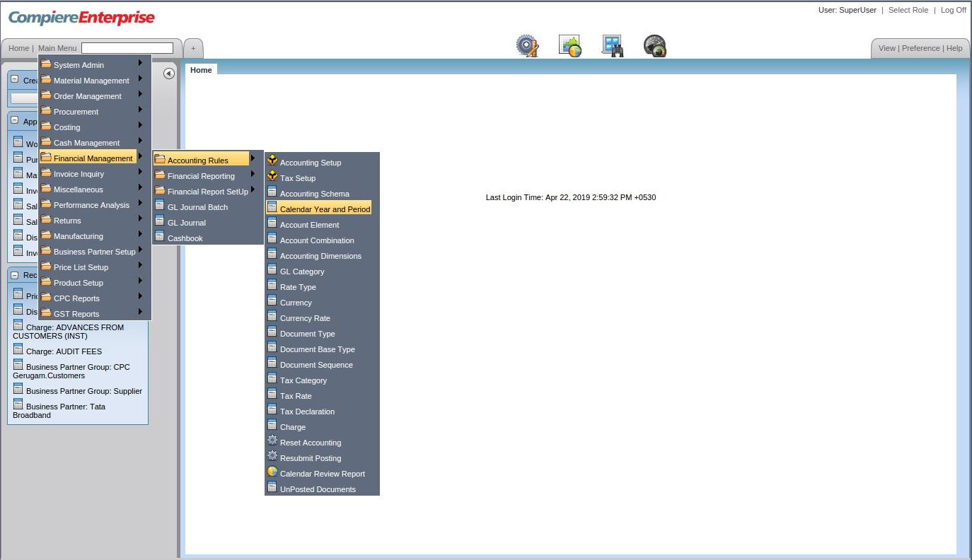This screenshot has width=972, height=560.
Task: Click the Business Partner Group: Supplier icon
Action: (x=18, y=389)
